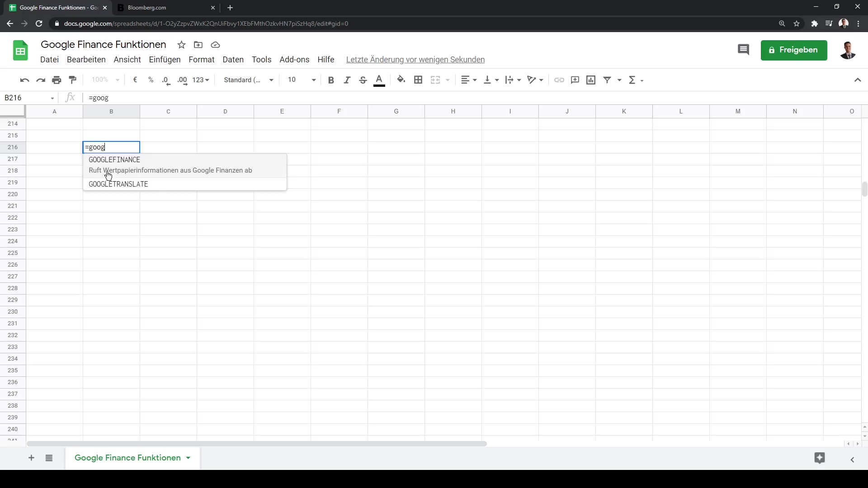Open the text color picker
Screen dimensions: 868x488
(x=379, y=80)
